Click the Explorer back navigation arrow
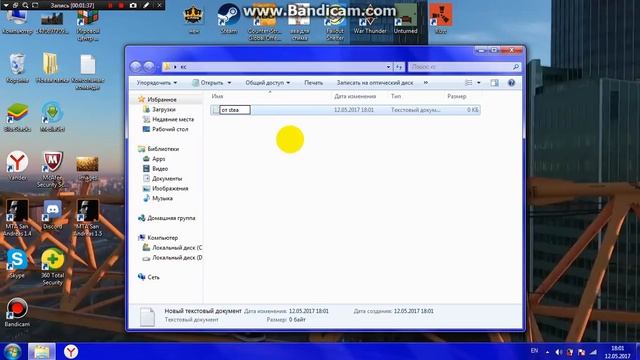This screenshot has height=360, width=640. click(x=136, y=67)
